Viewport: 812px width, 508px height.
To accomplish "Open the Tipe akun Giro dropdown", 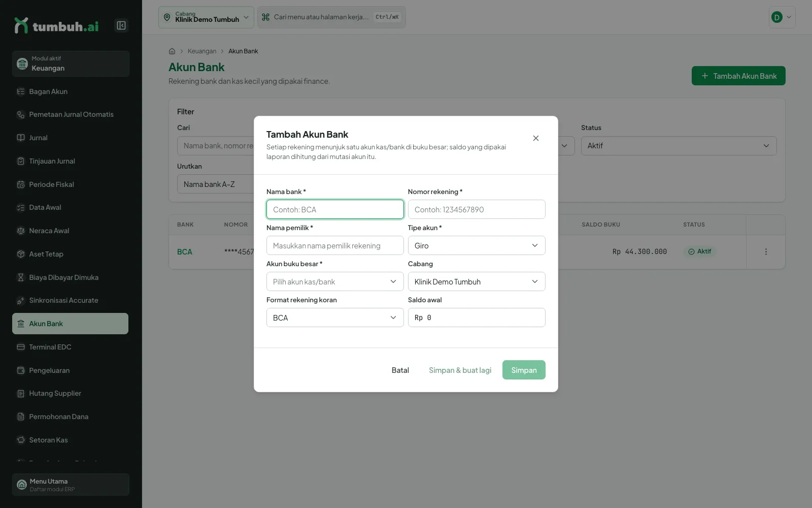I will point(477,245).
